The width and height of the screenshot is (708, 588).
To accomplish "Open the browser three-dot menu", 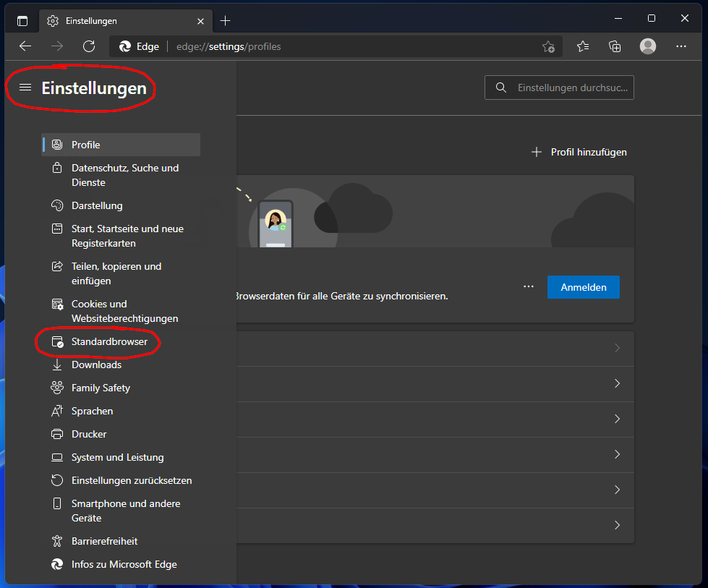I will pyautogui.click(x=681, y=46).
